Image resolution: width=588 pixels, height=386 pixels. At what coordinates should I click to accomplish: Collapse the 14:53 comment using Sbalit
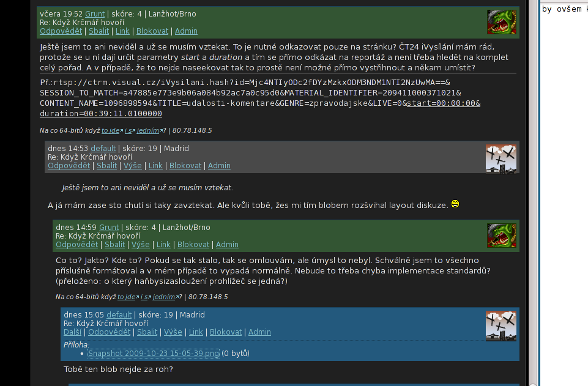(x=107, y=166)
